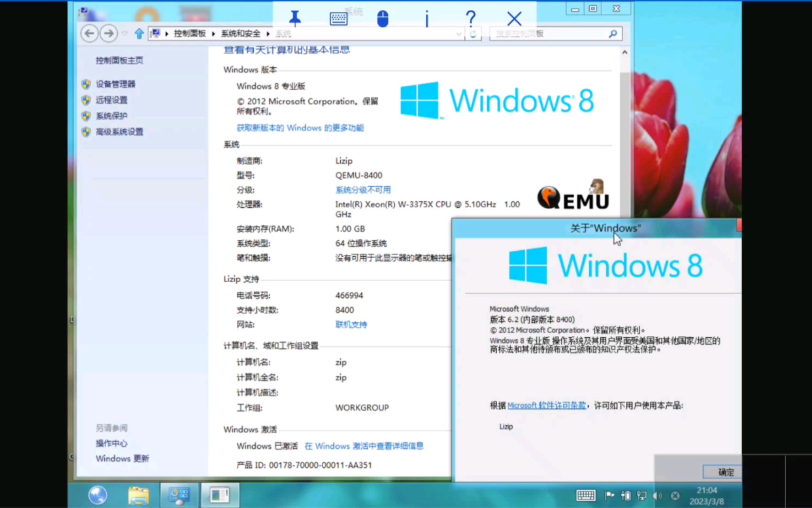This screenshot has height=508, width=812.
Task: Click the 64 位操作系统 system type value
Action: [x=361, y=243]
